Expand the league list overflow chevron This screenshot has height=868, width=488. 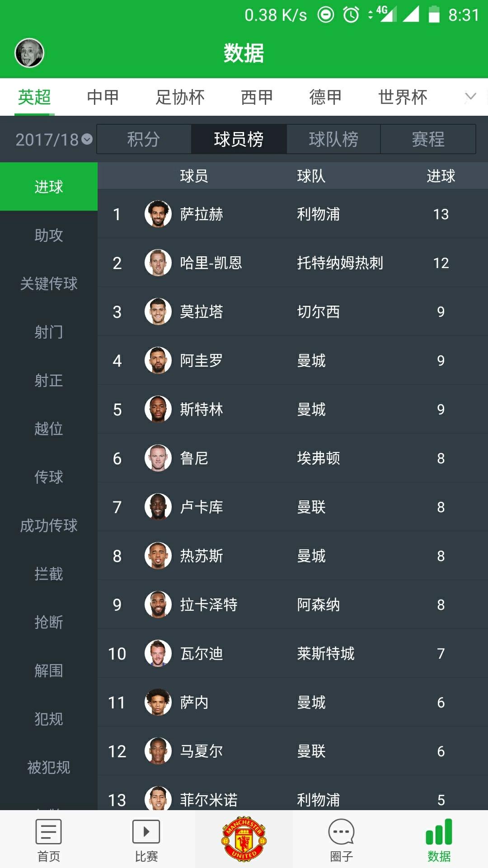pos(470,97)
